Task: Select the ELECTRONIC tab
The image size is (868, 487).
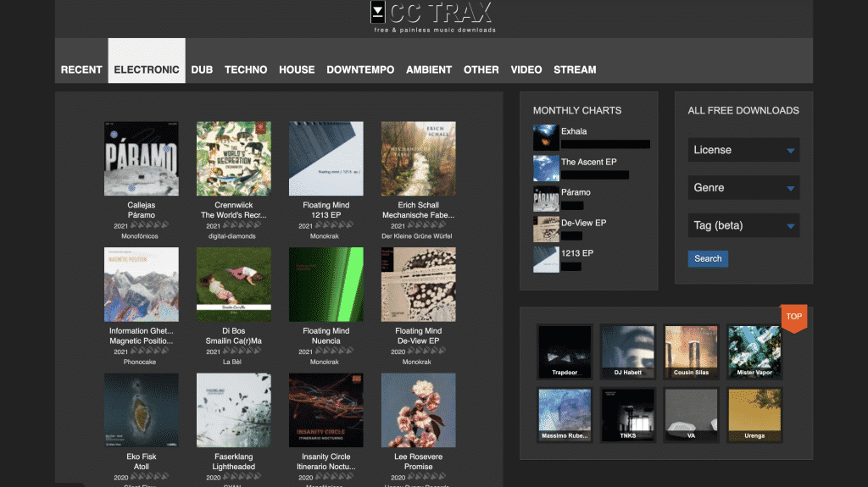Action: pos(147,61)
